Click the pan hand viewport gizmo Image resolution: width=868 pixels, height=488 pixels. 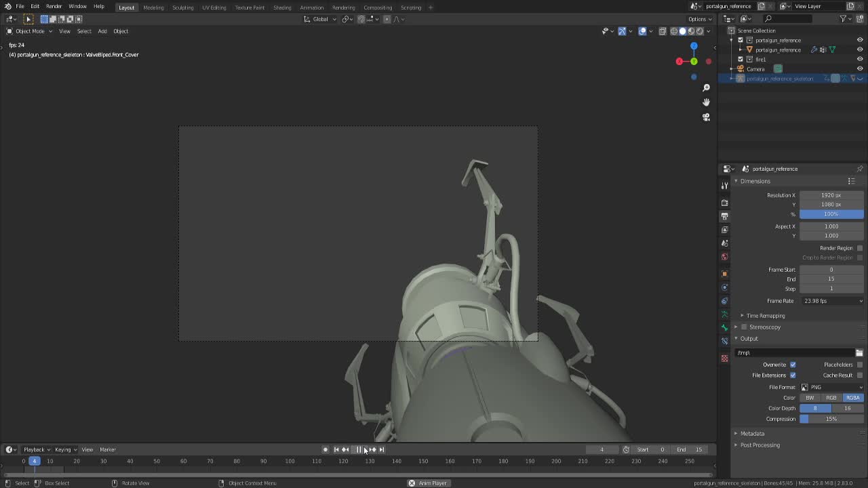pos(706,102)
